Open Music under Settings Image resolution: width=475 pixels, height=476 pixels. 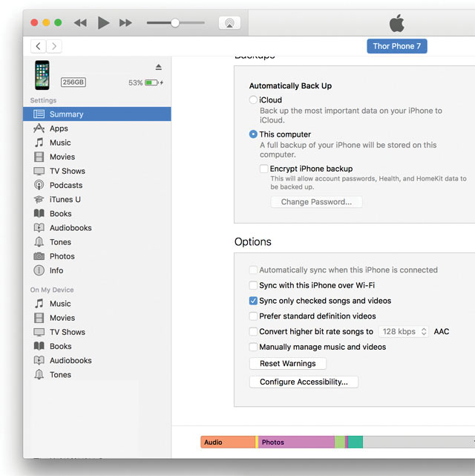click(x=97, y=143)
